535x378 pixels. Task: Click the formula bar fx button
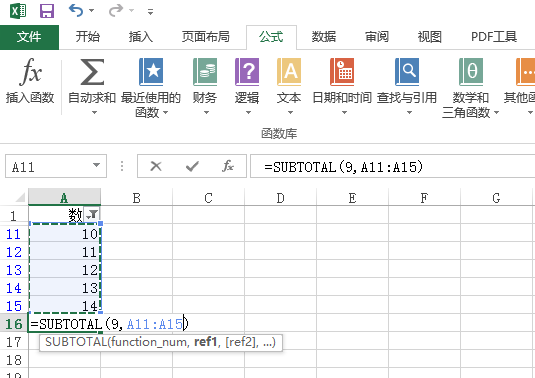pos(228,166)
